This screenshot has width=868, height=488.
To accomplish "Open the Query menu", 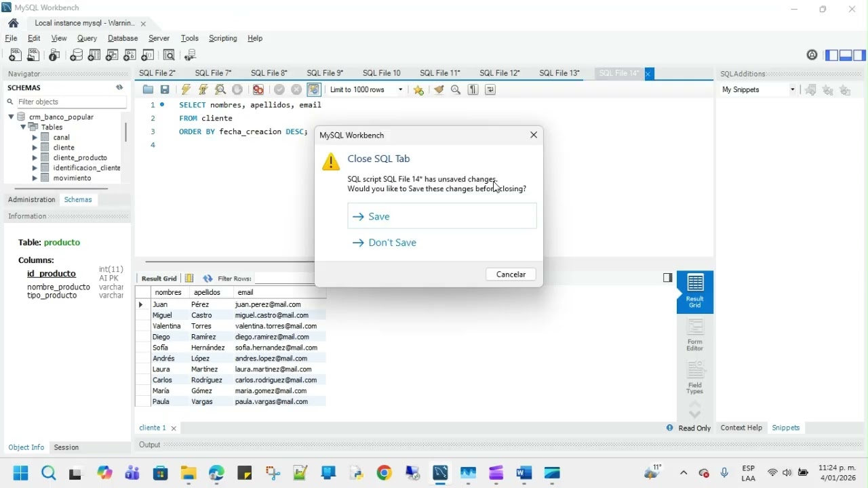I will (x=87, y=39).
